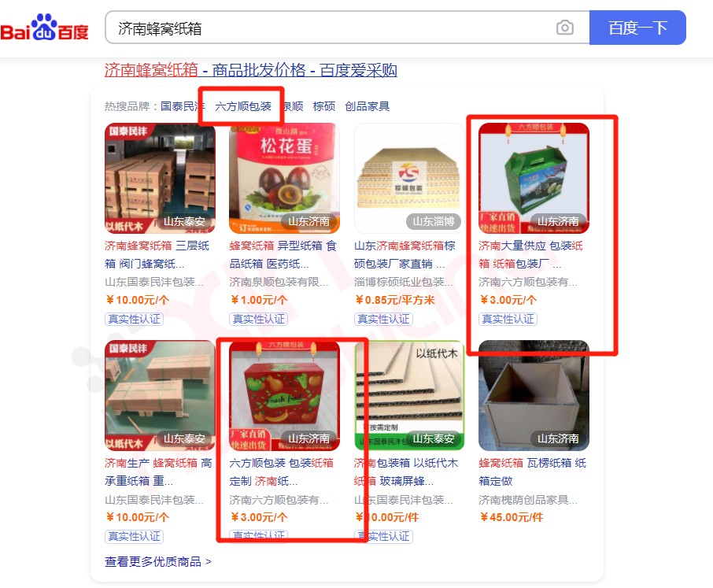The image size is (713, 588).
Task: Click 济南泉顺包装有限 company name
Action: 279,282
